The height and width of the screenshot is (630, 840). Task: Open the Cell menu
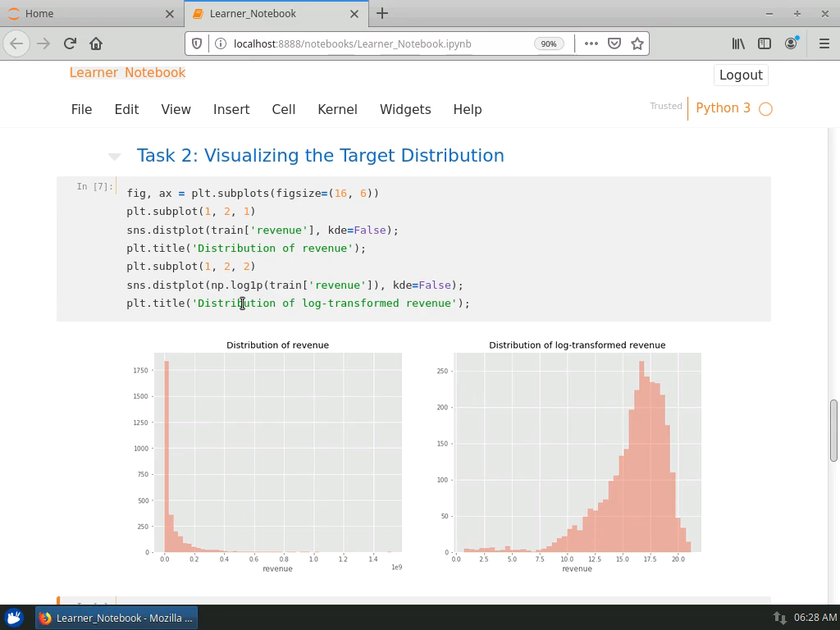(x=283, y=109)
